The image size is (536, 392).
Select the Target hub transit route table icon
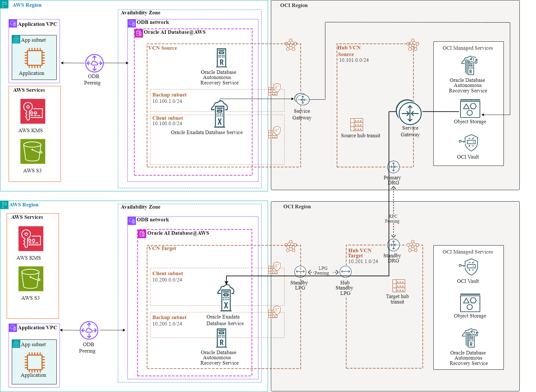[399, 286]
